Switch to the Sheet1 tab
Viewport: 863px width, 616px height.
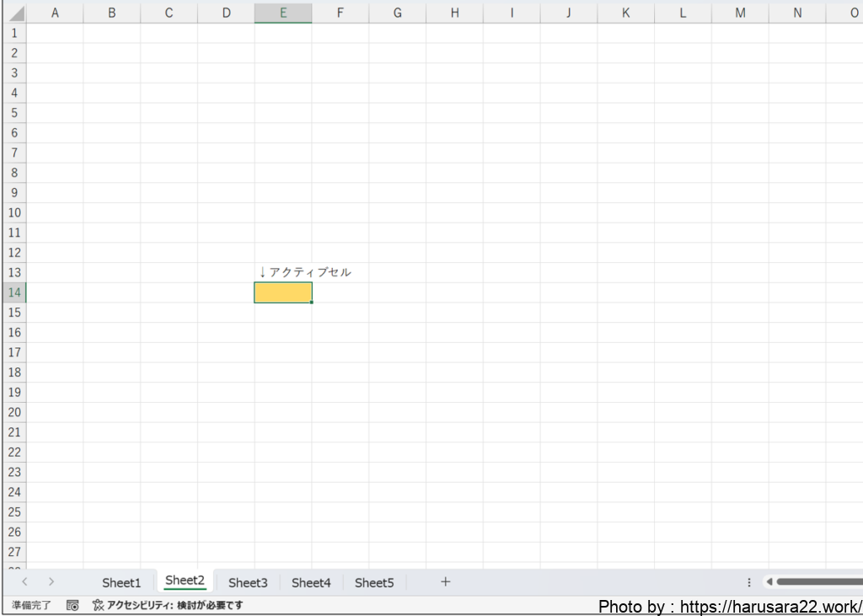121,582
